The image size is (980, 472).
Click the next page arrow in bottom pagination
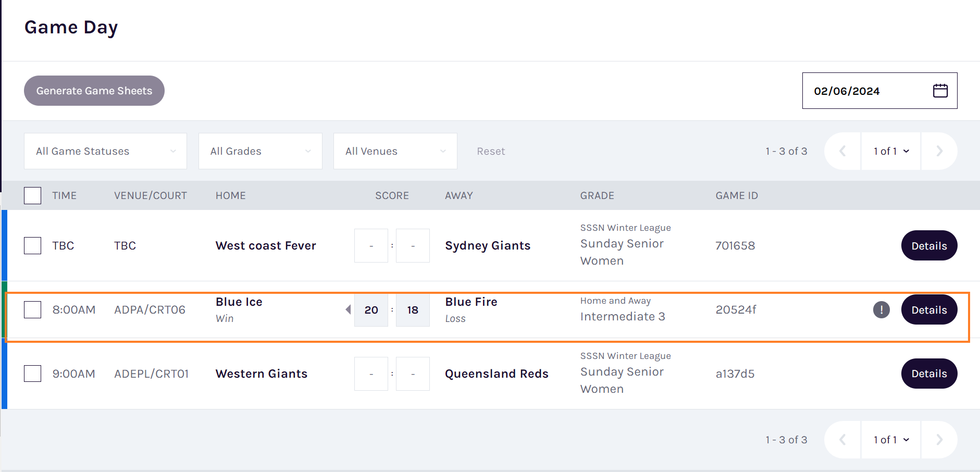point(939,439)
